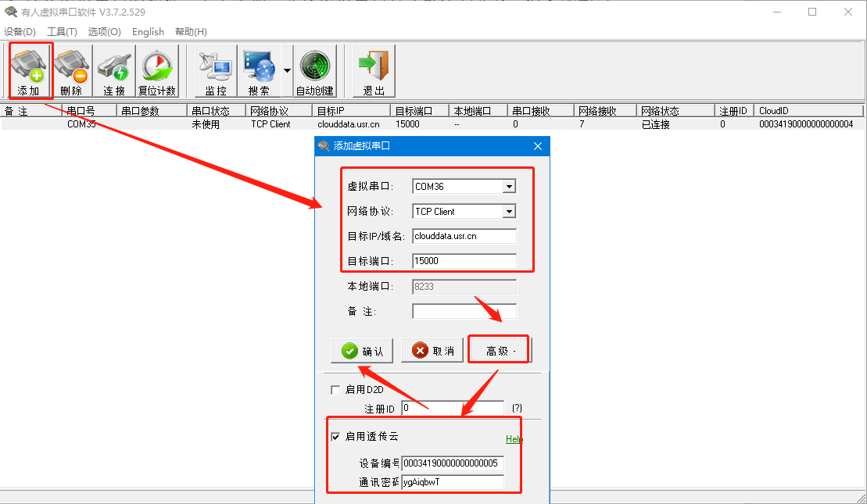Enable the 启用D2D checkbox
This screenshot has width=867, height=504.
click(335, 390)
